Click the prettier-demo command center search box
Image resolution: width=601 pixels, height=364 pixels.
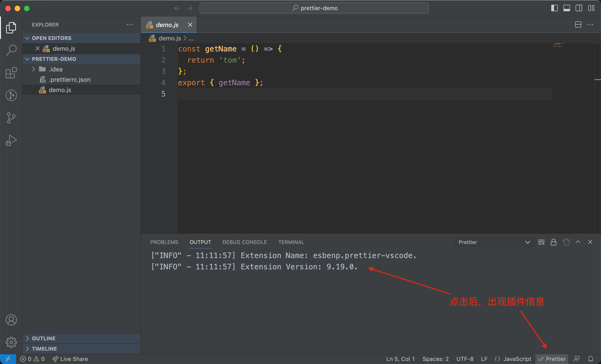(314, 8)
